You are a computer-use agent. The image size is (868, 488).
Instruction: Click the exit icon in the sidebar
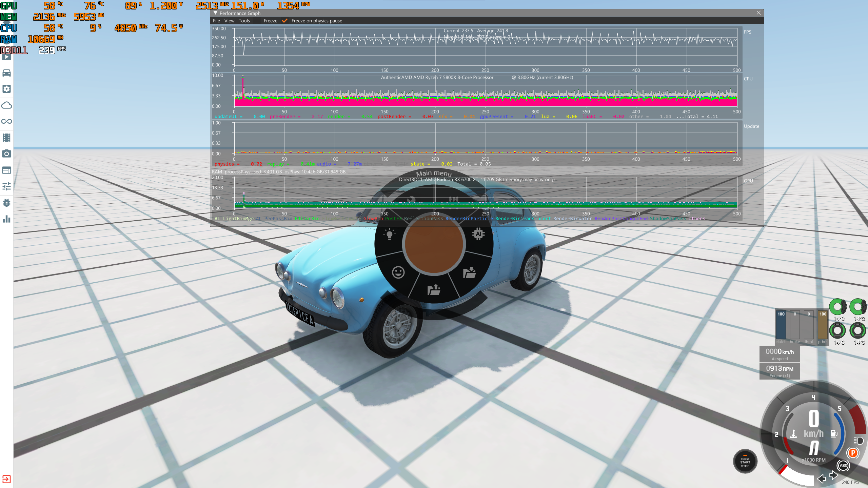click(x=6, y=479)
